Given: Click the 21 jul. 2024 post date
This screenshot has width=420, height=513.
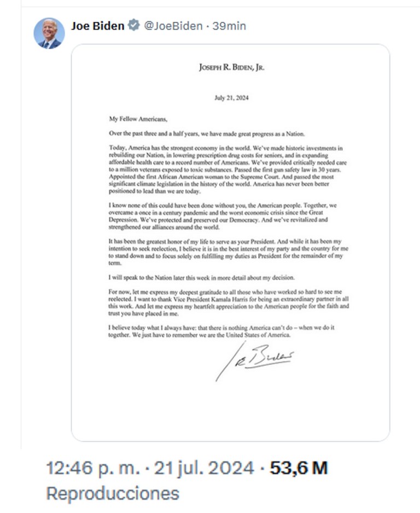Looking at the screenshot, I should 204,468.
